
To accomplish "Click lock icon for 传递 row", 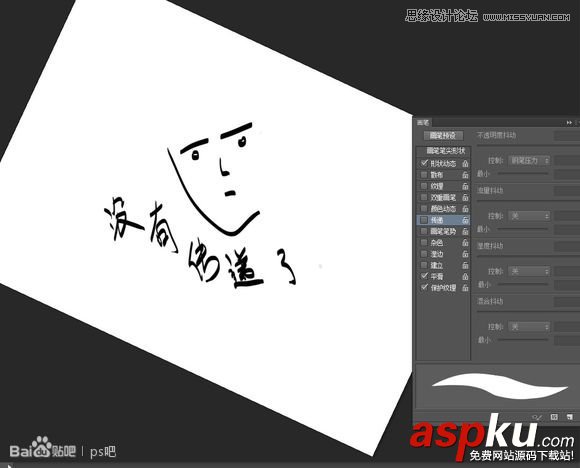I will point(465,220).
